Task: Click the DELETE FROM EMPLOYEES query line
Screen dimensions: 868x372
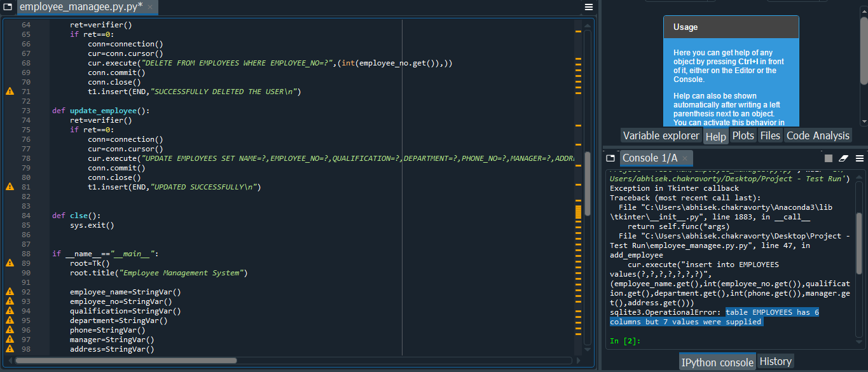Action: pos(270,63)
